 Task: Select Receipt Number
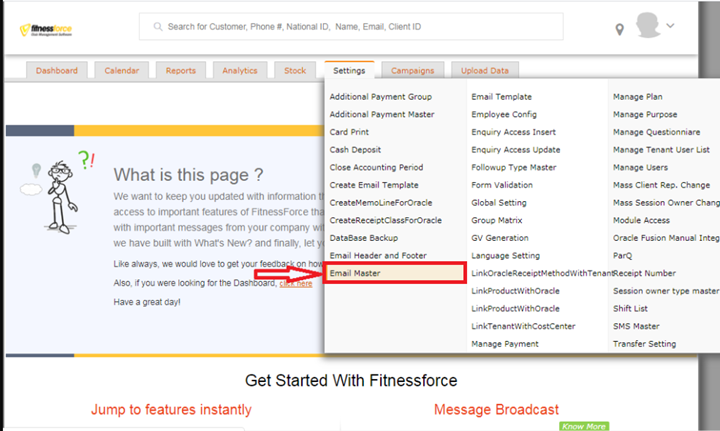point(644,274)
